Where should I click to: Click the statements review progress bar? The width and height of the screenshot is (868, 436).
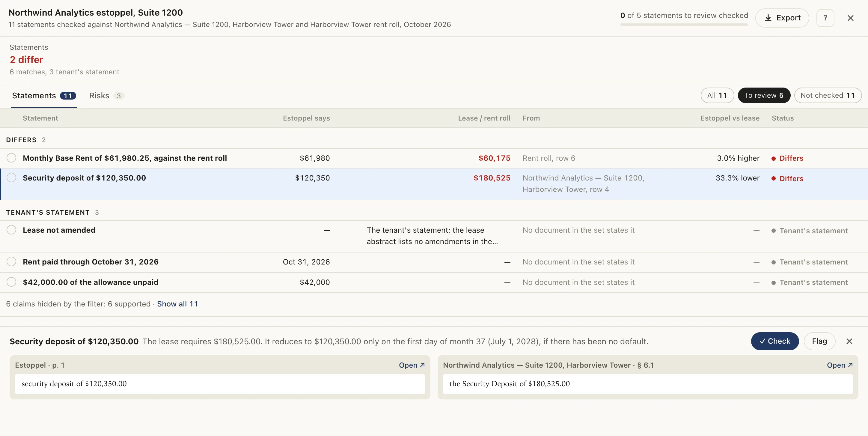tap(684, 25)
